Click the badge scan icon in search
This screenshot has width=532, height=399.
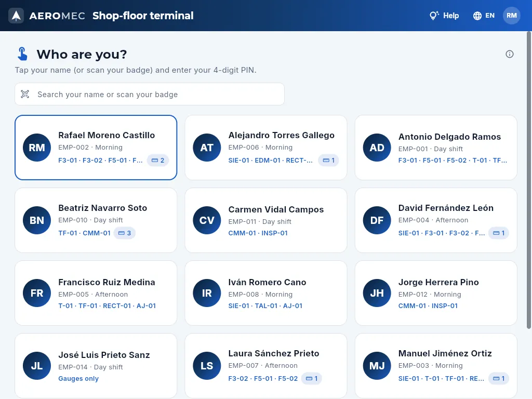click(25, 94)
